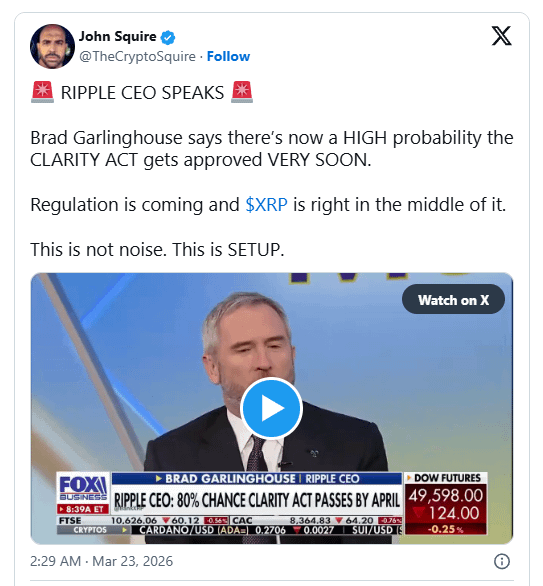Image resolution: width=543 pixels, height=586 pixels.
Task: Open John Squire's profile avatar
Action: point(52,46)
